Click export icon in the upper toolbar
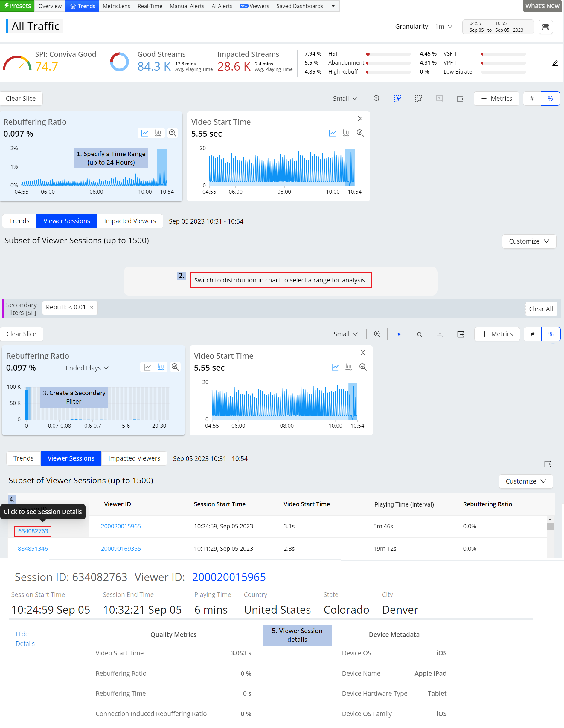This screenshot has height=728, width=564. pos(460,99)
